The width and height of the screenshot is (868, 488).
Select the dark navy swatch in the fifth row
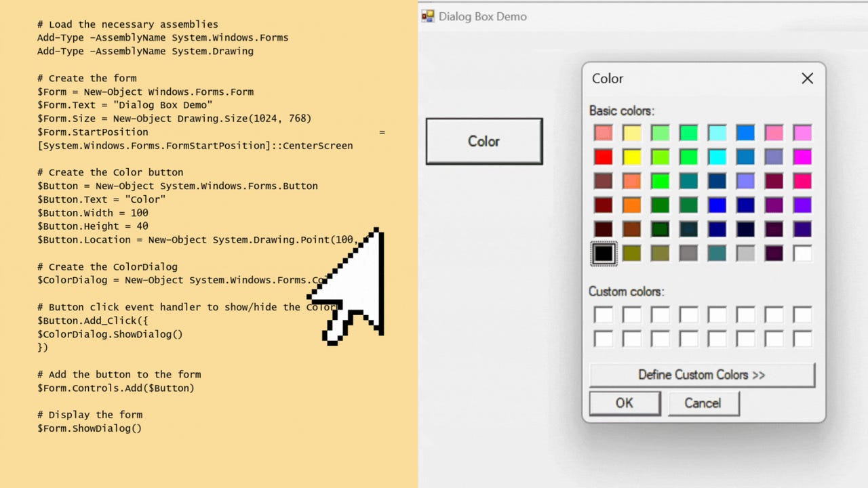click(x=745, y=229)
